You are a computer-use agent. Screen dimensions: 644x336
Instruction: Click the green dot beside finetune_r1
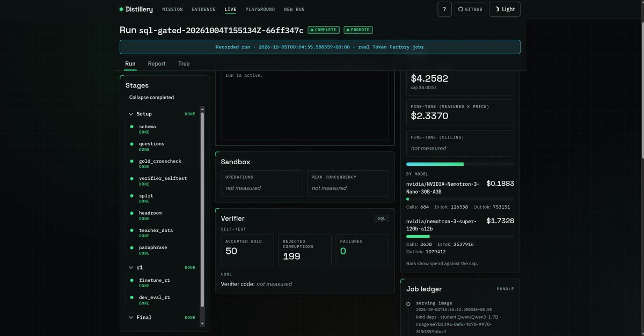(x=131, y=280)
